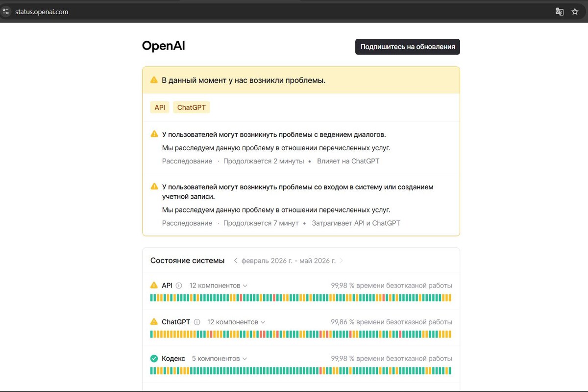Expand API 12 компонентов dropdown
588x392 pixels.
pos(219,286)
